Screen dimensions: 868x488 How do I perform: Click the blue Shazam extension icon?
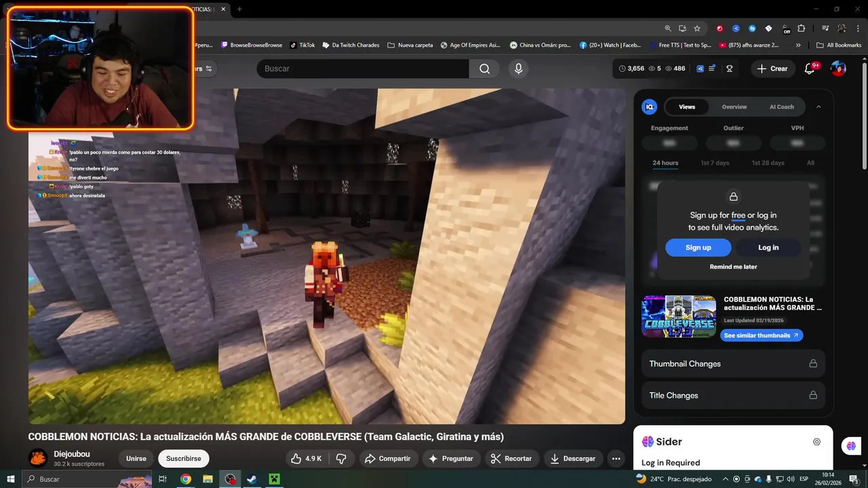752,28
